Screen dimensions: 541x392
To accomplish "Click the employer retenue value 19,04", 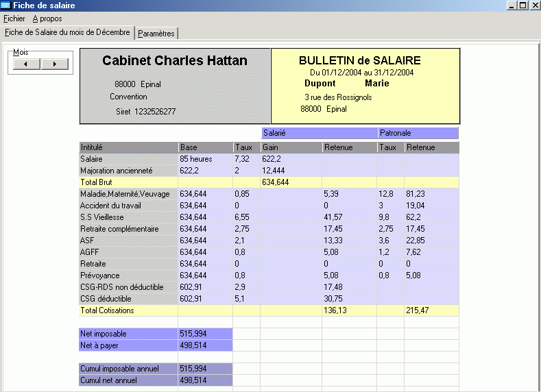I will [x=431, y=206].
